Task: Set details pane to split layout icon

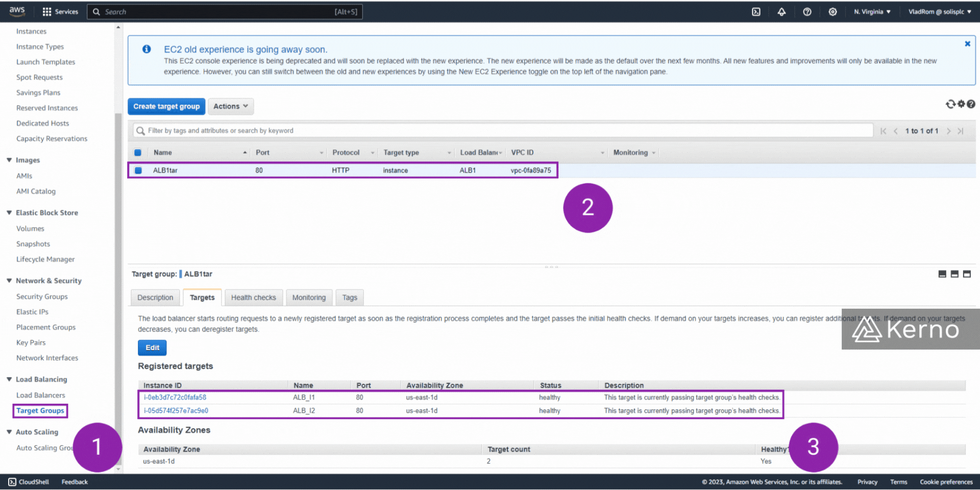Action: (954, 274)
